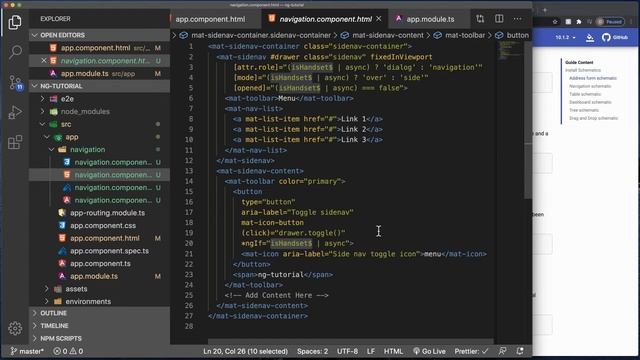Click Go Live in the status bar
Screen dimensions: 640x360
(429, 351)
